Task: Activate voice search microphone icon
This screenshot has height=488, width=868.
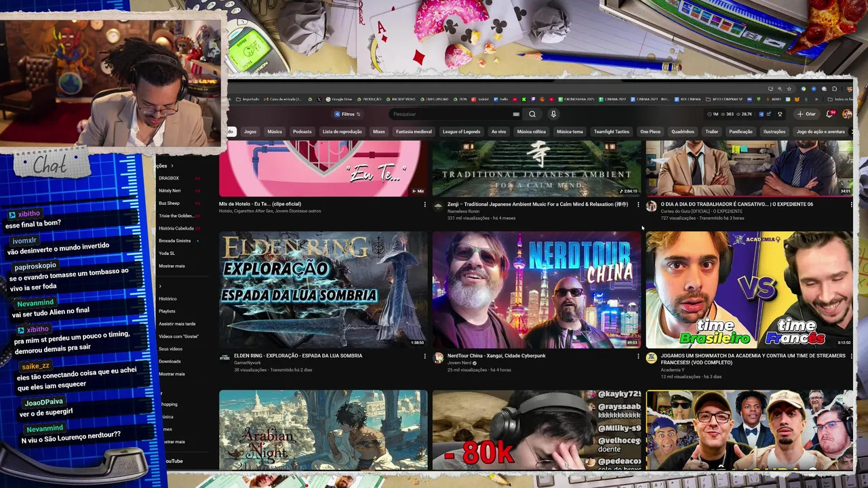Action: [553, 114]
